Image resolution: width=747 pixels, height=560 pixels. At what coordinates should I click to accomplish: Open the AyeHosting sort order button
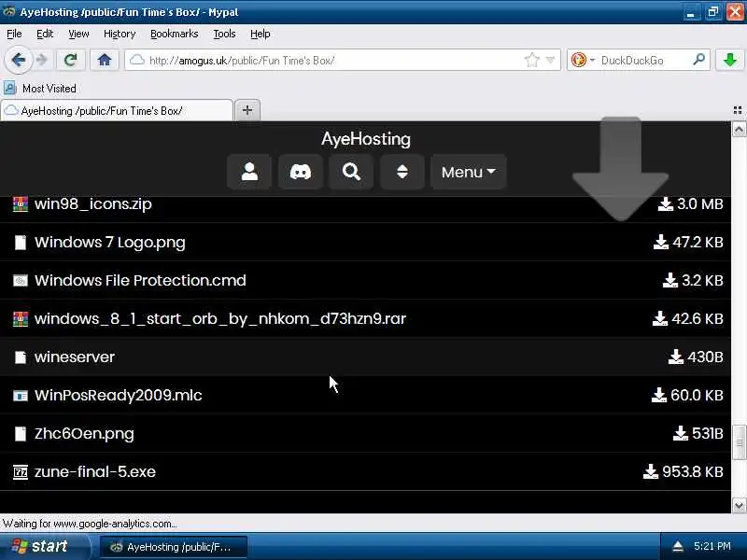(402, 172)
